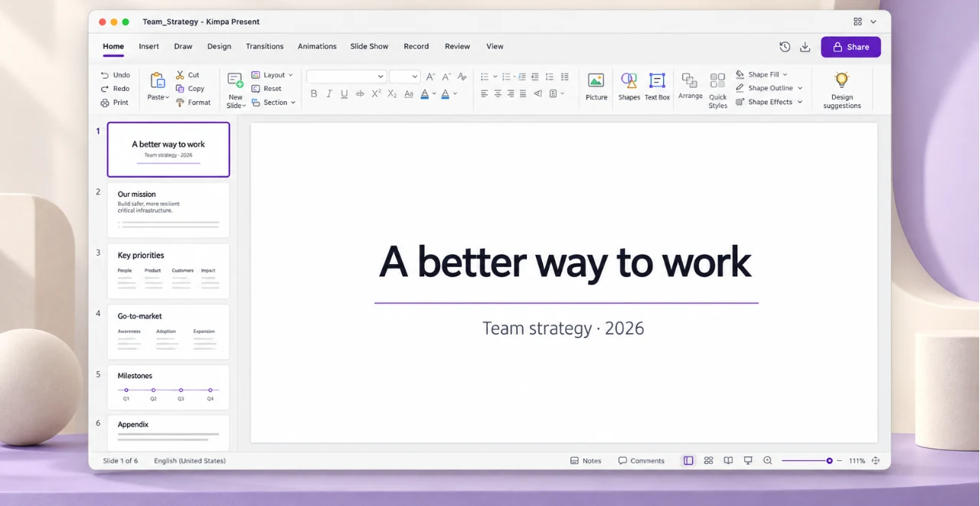This screenshot has height=506, width=980.
Task: Toggle the Notes pane
Action: click(x=586, y=461)
